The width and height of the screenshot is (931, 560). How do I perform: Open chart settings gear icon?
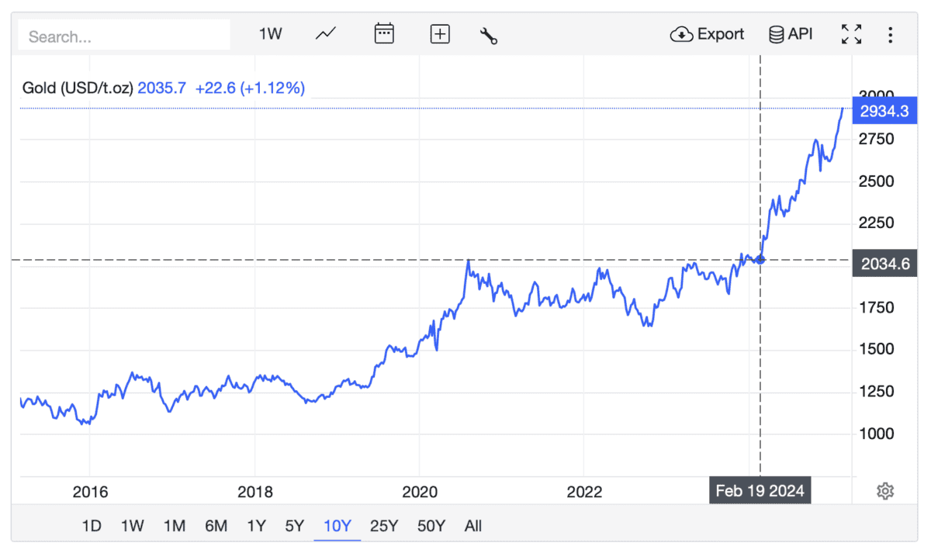885,491
